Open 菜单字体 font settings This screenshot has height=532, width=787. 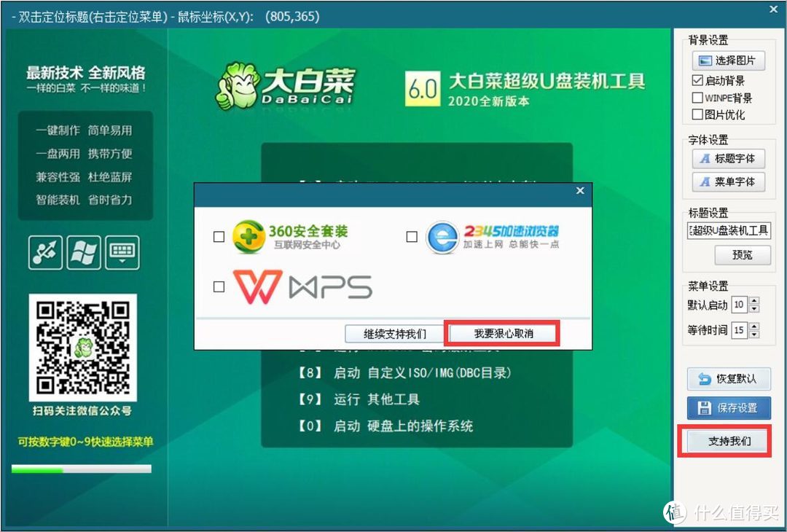click(728, 181)
